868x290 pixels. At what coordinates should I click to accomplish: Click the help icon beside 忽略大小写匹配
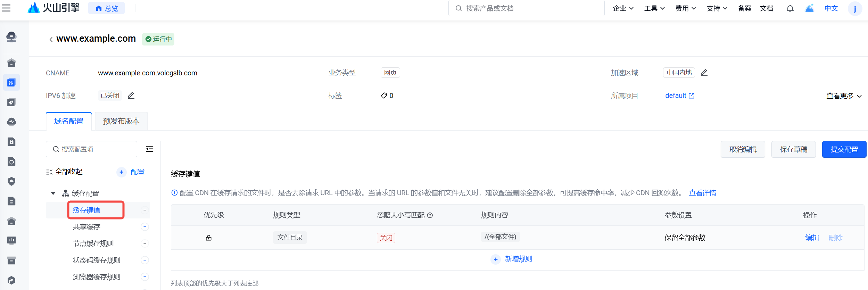point(430,215)
